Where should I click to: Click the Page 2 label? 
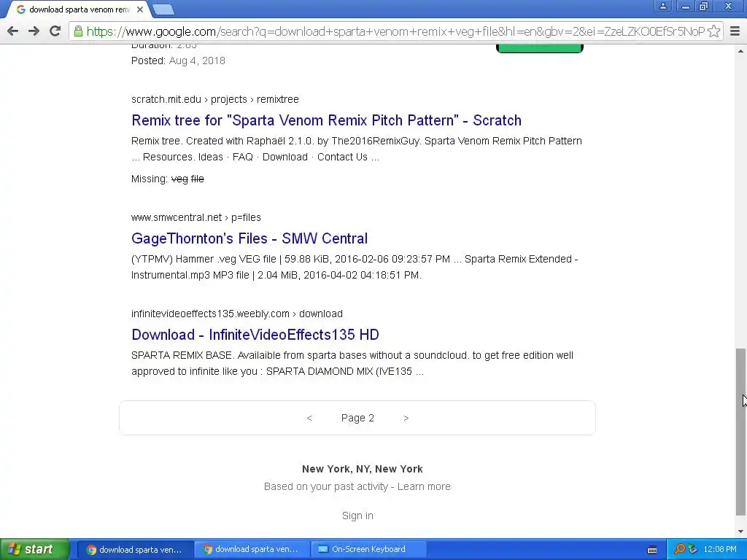click(x=357, y=418)
